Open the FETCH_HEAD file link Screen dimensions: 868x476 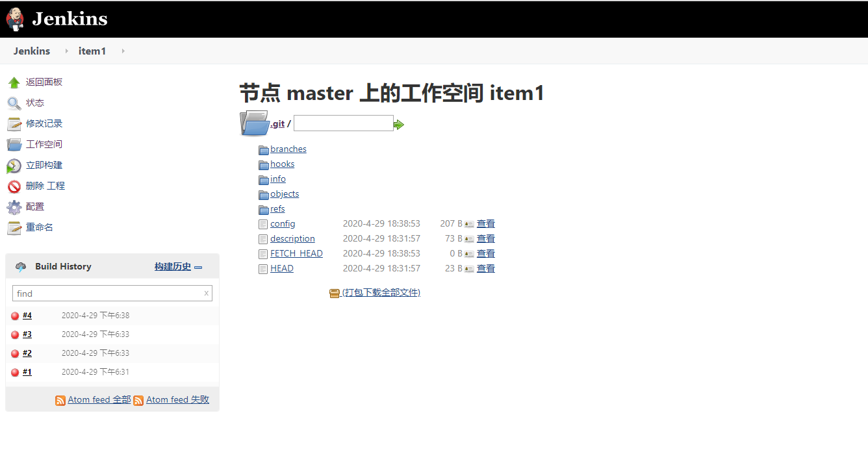pos(296,254)
